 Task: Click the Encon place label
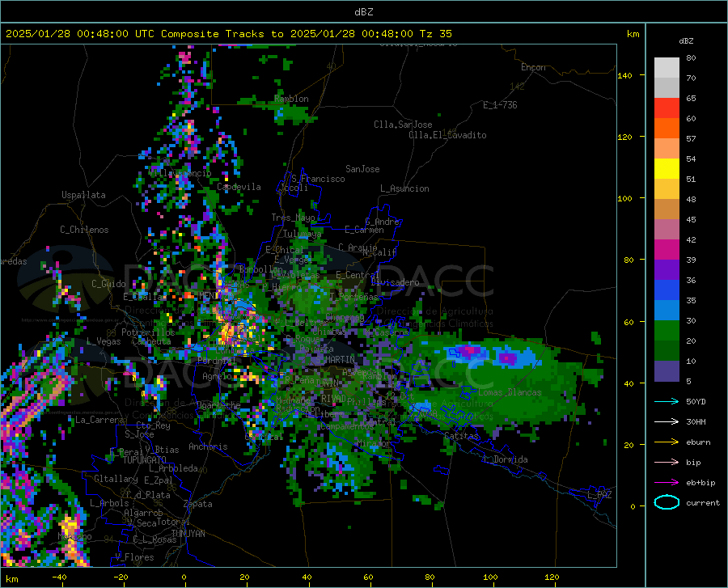click(533, 67)
